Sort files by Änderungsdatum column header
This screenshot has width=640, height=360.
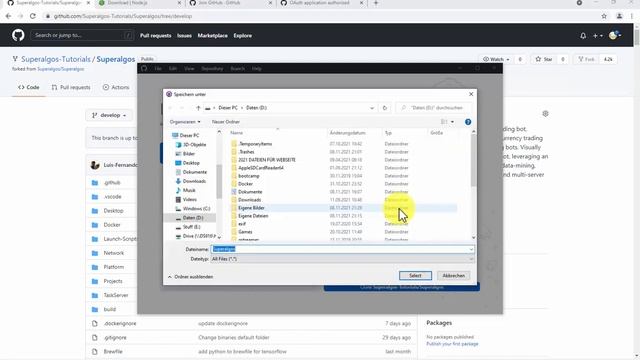pyautogui.click(x=347, y=133)
